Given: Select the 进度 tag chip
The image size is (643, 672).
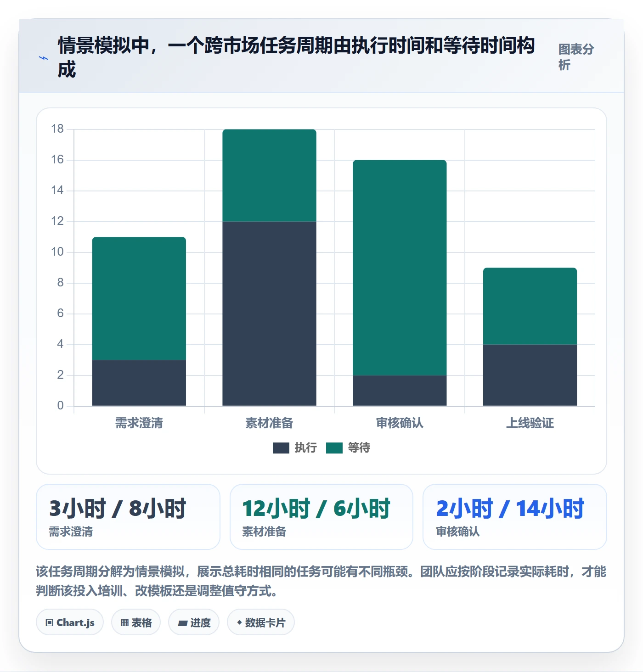Looking at the screenshot, I should click(x=194, y=622).
